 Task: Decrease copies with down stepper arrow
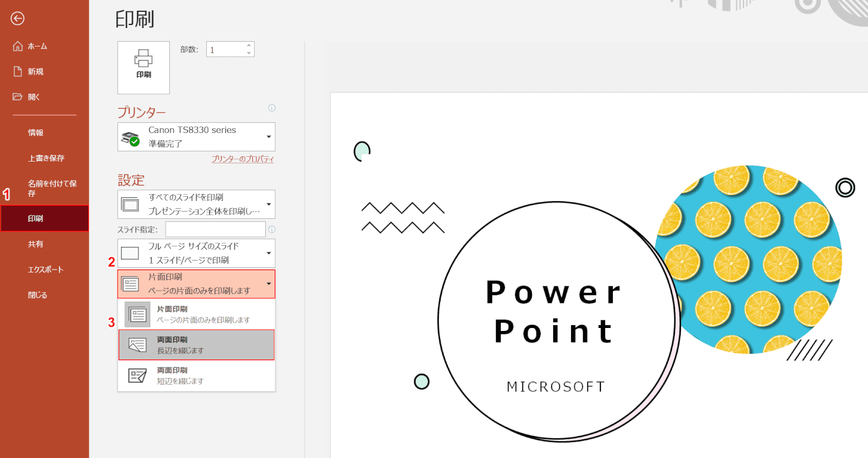(x=249, y=54)
